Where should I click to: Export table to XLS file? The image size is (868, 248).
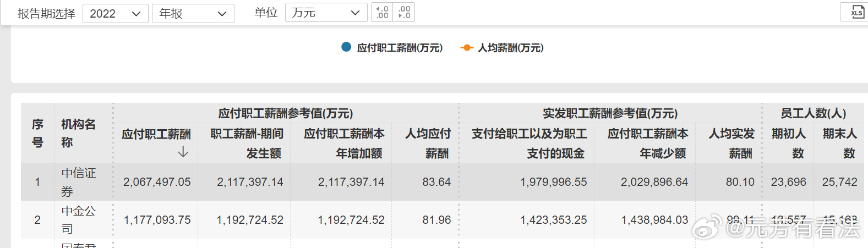[x=856, y=12]
